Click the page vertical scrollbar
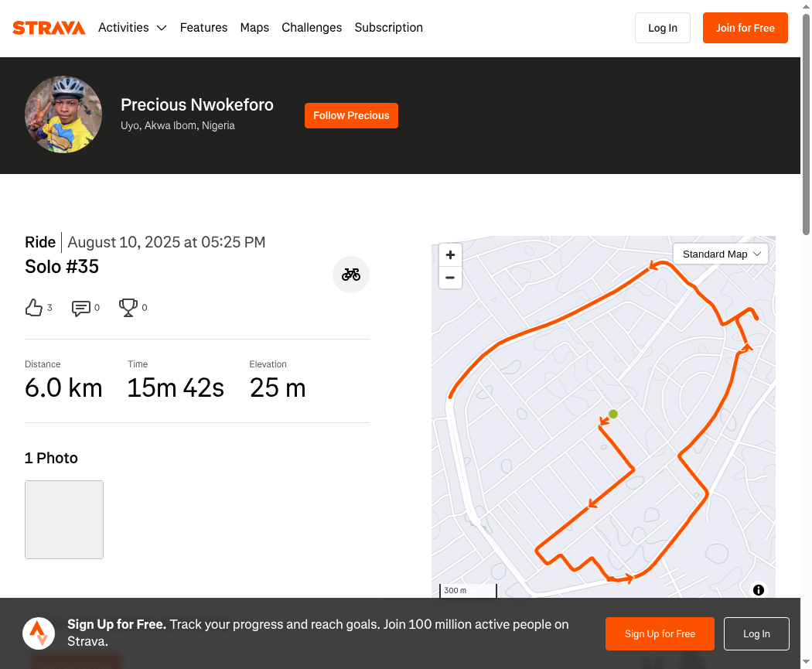This screenshot has height=669, width=812. click(x=806, y=124)
